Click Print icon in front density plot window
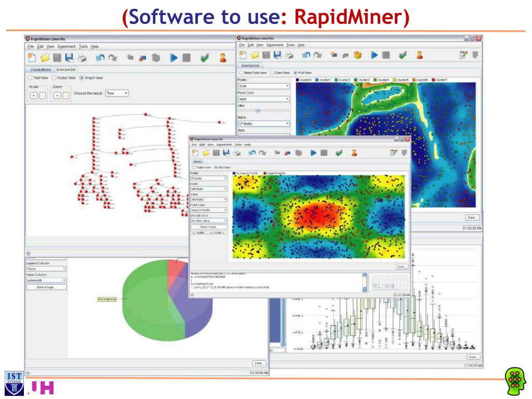532x399 pixels. pyautogui.click(x=237, y=153)
